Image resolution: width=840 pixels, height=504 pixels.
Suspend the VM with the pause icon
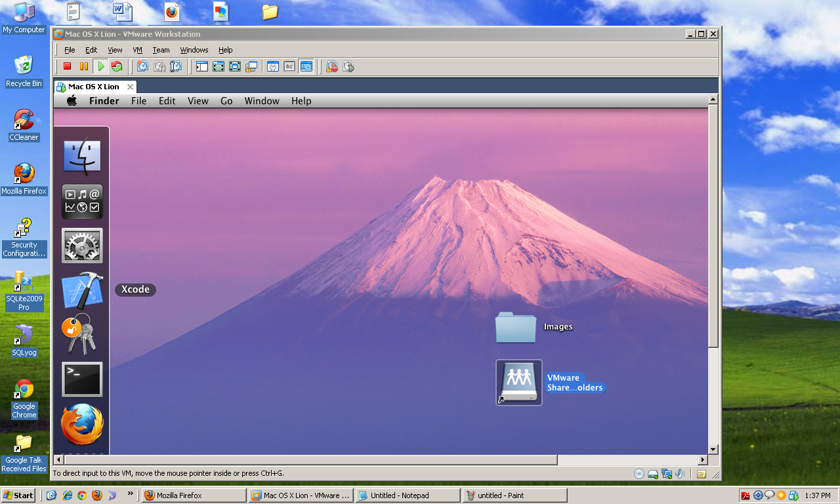pos(84,66)
